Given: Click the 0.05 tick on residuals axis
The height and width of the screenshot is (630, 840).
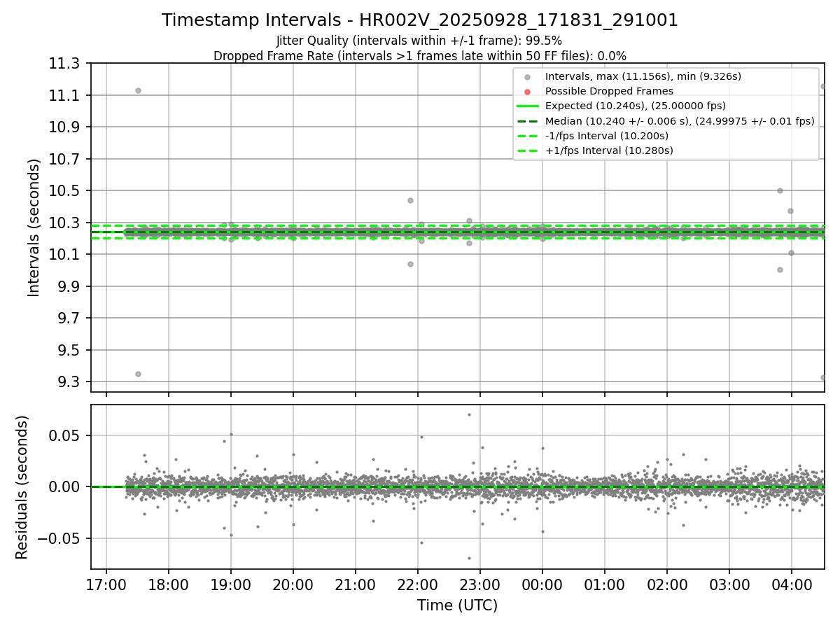Looking at the screenshot, I should (68, 435).
